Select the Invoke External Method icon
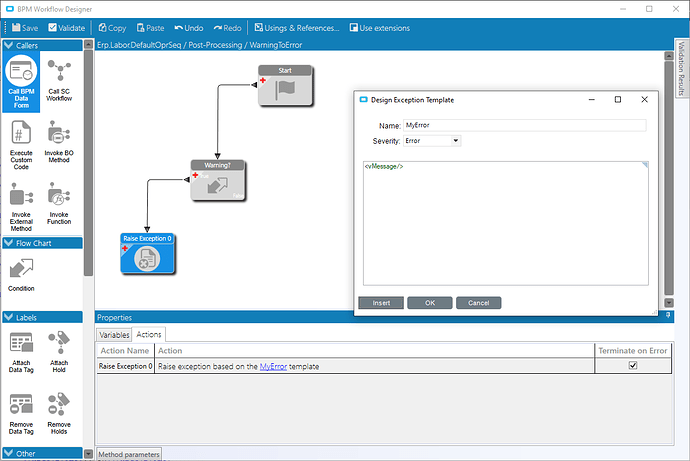Viewport: 690px width, 461px height. tap(21, 196)
